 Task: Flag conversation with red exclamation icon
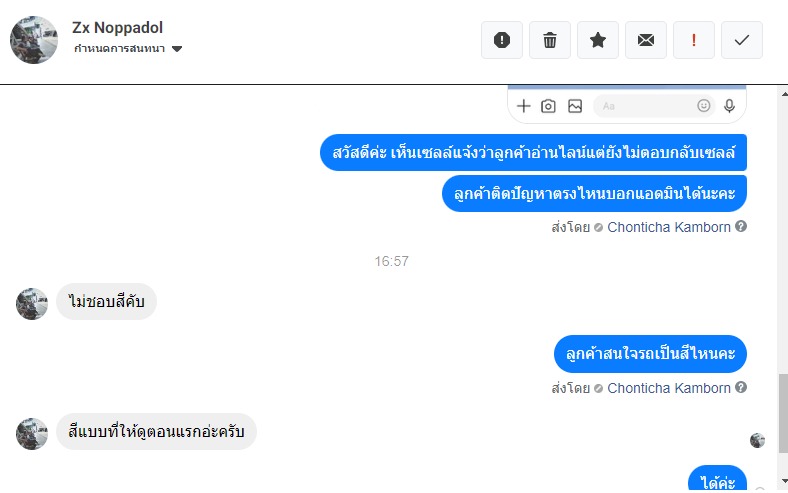tap(694, 40)
